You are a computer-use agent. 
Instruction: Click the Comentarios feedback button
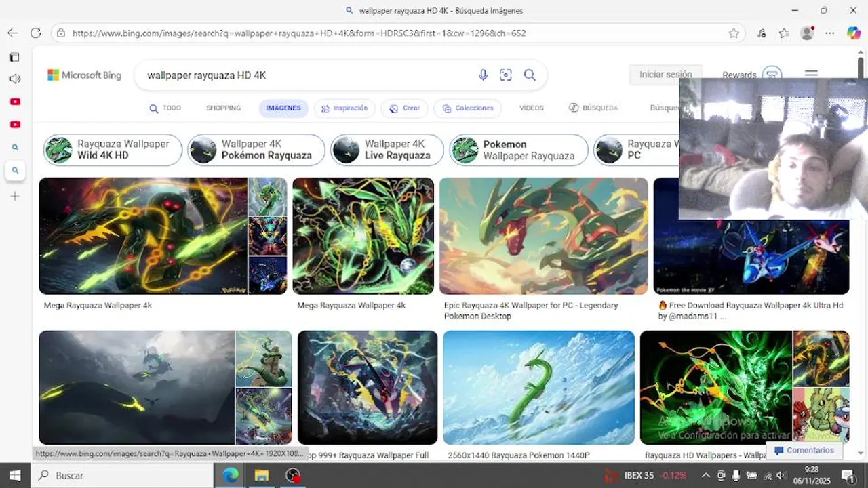804,450
